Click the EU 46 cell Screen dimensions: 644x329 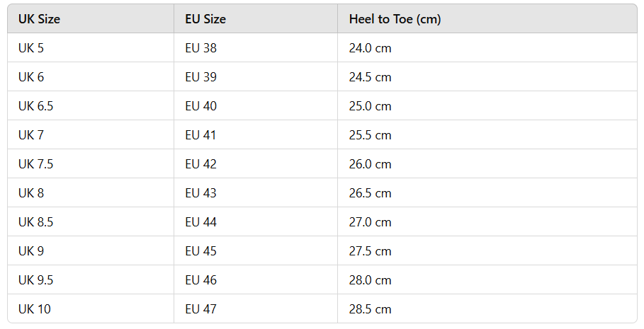[x=200, y=280]
